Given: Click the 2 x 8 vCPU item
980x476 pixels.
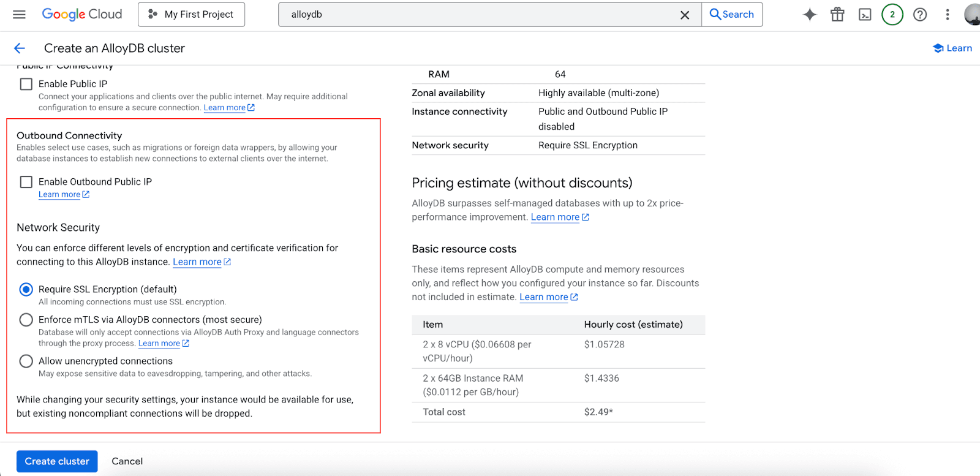Looking at the screenshot, I should coord(477,352).
